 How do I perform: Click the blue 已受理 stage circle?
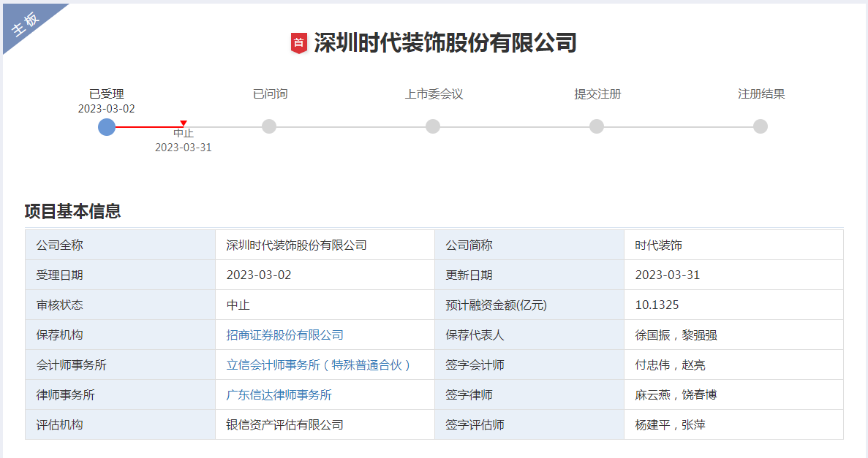point(107,126)
